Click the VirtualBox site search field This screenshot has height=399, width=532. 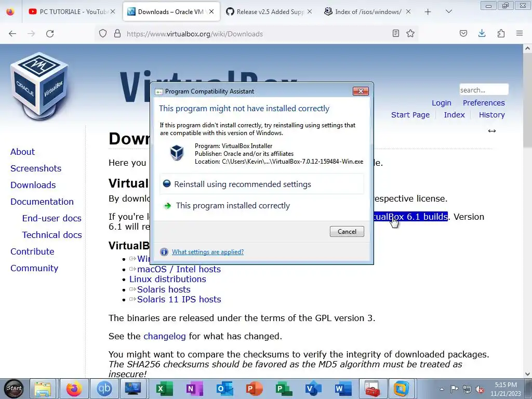(484, 90)
